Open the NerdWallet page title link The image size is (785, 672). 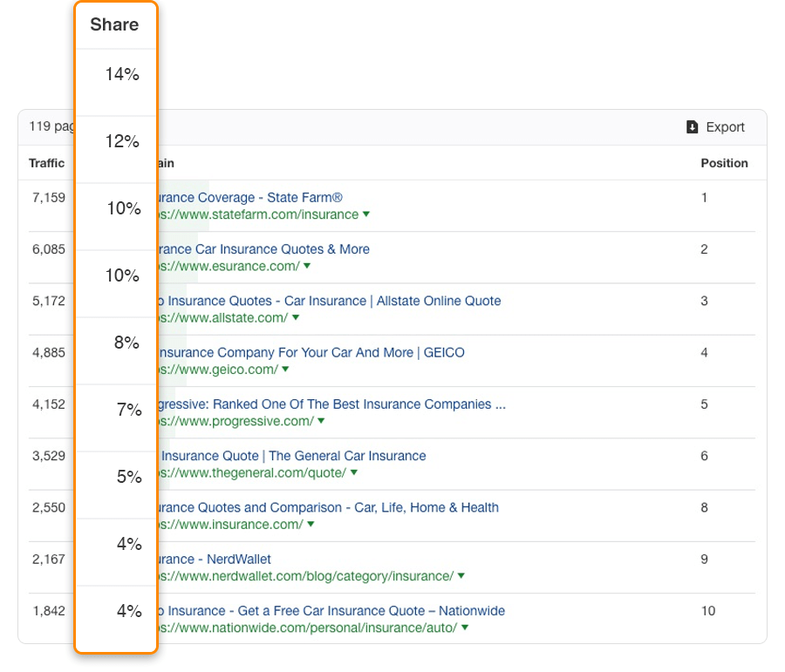[215, 559]
